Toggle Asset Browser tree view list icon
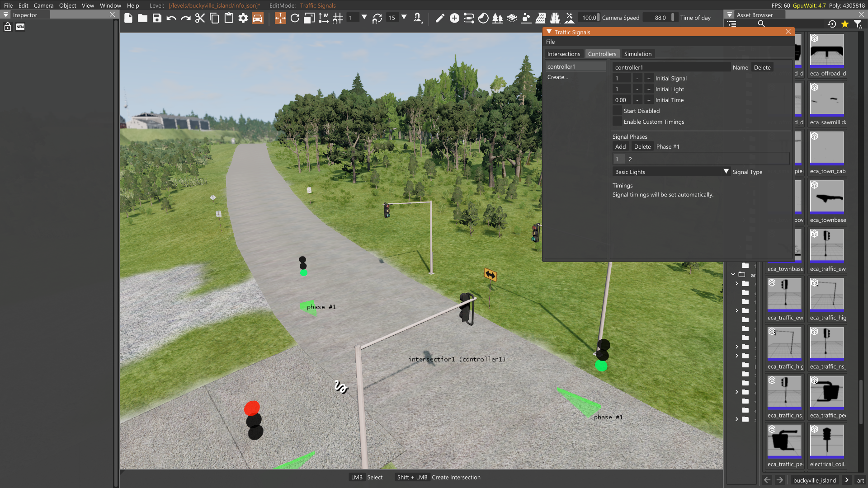 click(x=732, y=24)
